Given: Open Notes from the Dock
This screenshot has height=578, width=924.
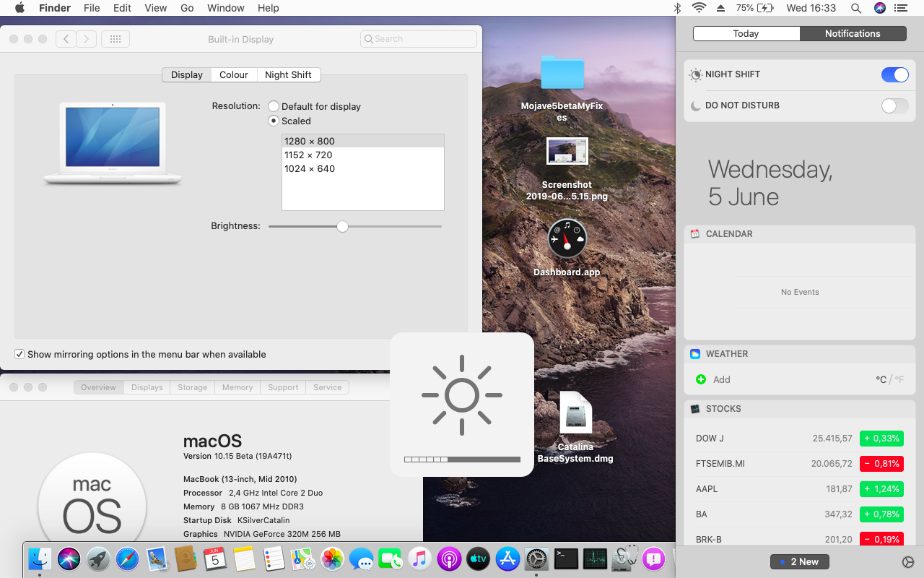Looking at the screenshot, I should click(245, 558).
